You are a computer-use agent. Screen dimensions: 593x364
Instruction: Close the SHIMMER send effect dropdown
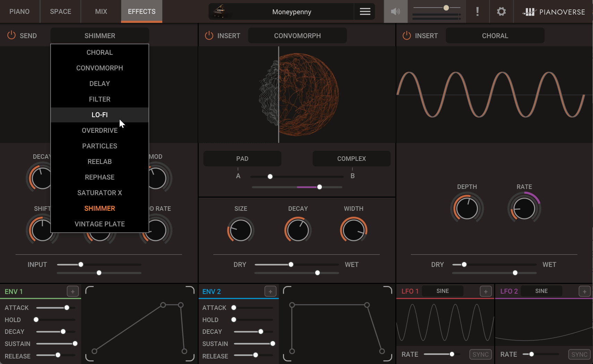[x=100, y=36]
